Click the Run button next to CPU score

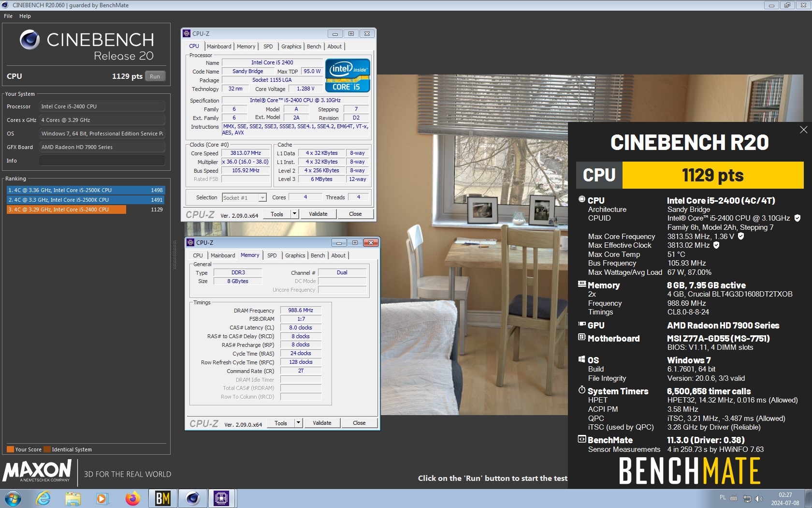tap(155, 76)
